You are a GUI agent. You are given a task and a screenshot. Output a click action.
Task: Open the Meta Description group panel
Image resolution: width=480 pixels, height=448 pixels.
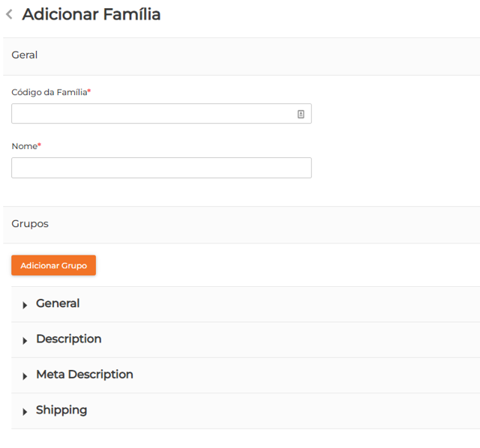(84, 374)
